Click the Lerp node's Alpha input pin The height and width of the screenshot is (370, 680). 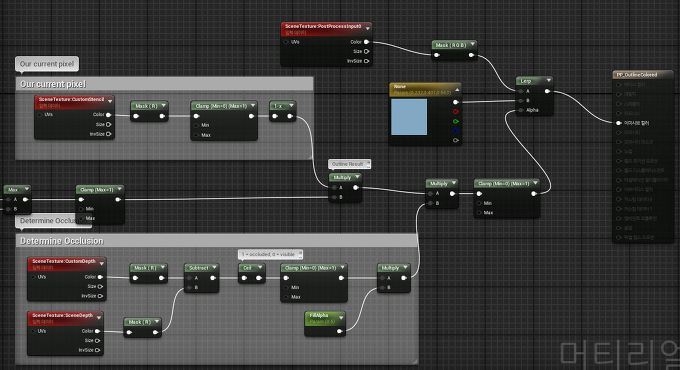(x=520, y=110)
